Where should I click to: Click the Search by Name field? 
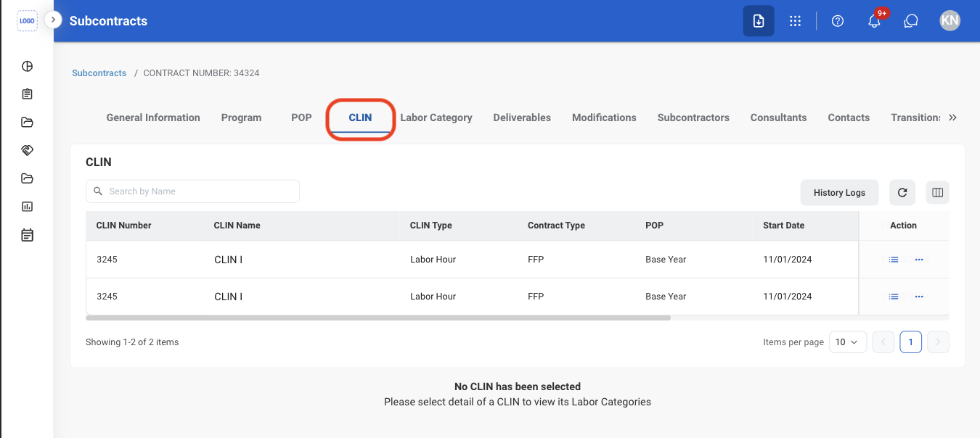coord(192,191)
